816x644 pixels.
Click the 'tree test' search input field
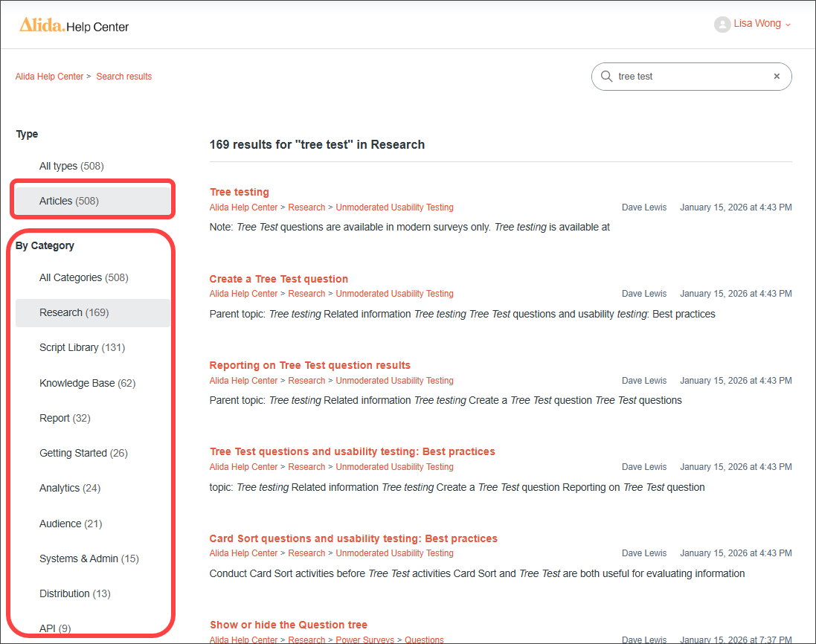tap(692, 77)
